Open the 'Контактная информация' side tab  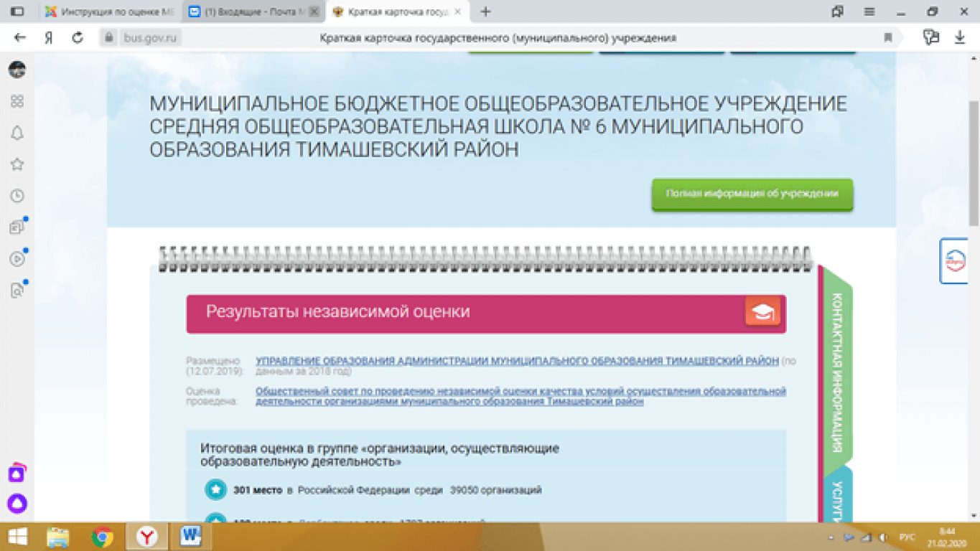pos(836,372)
